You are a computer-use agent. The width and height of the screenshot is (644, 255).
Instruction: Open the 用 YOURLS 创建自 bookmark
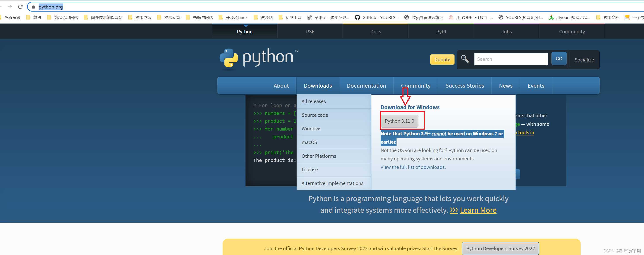click(x=471, y=17)
